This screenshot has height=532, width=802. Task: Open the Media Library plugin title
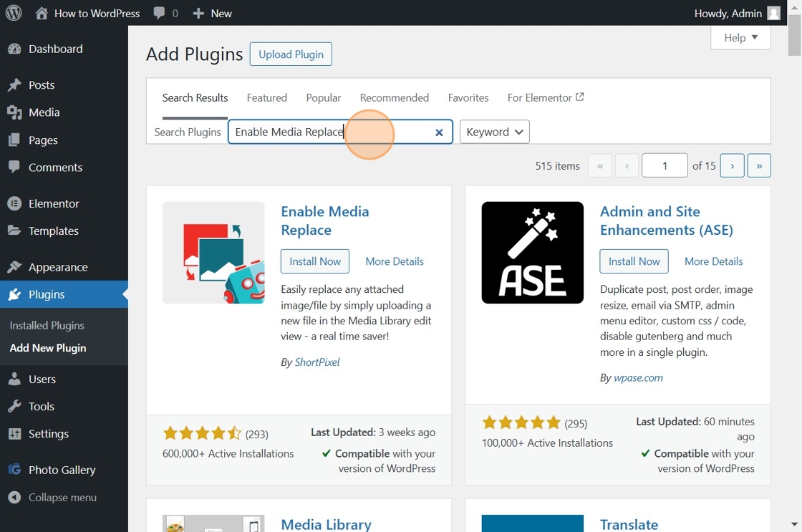327,524
